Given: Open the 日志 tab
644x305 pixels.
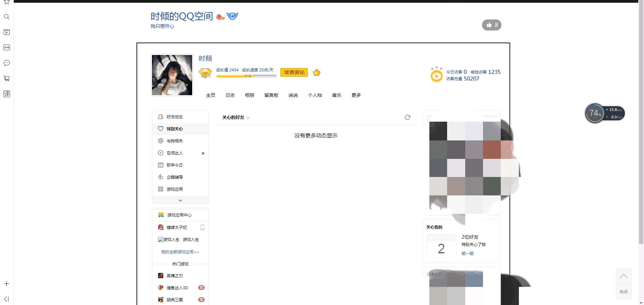Looking at the screenshot, I should click(230, 95).
